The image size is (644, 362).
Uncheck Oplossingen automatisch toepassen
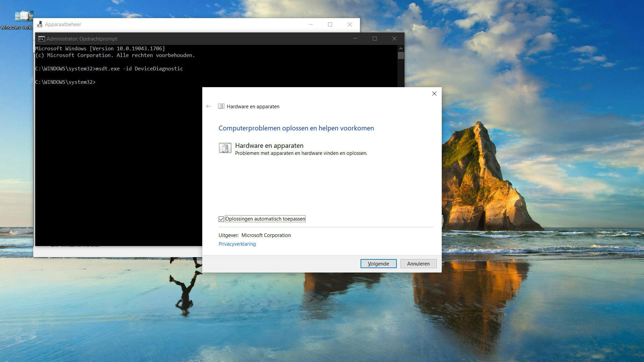point(221,219)
